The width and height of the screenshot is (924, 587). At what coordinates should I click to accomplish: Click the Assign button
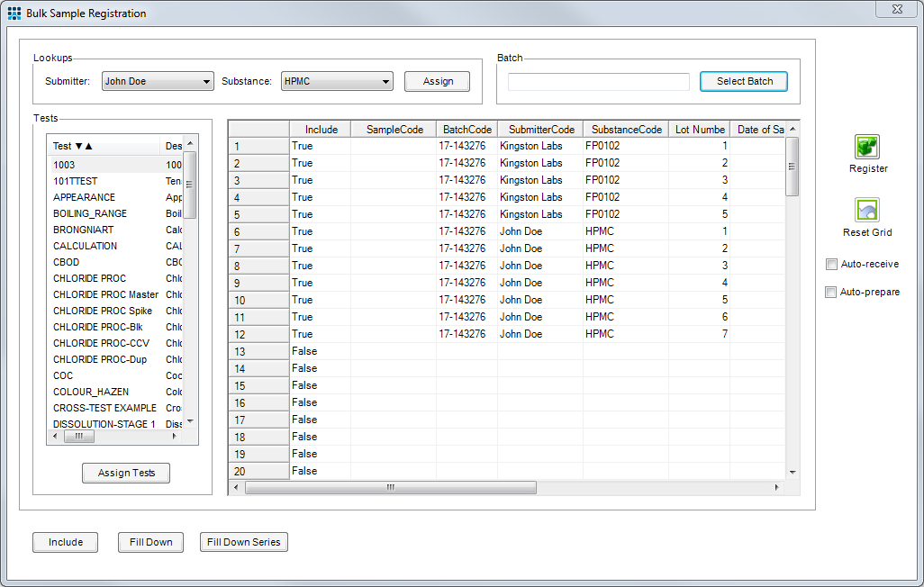(x=437, y=81)
